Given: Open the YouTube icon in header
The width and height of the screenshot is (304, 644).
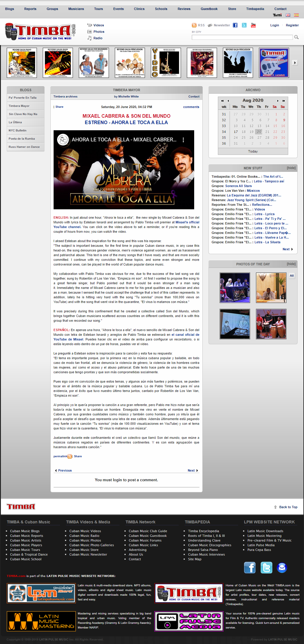Looking at the screenshot, I should 253,25.
